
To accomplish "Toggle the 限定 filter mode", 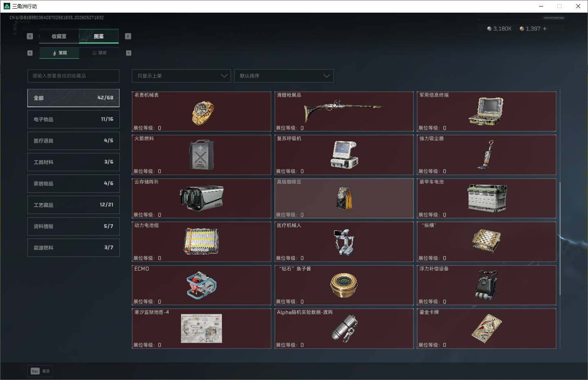I will (99, 53).
